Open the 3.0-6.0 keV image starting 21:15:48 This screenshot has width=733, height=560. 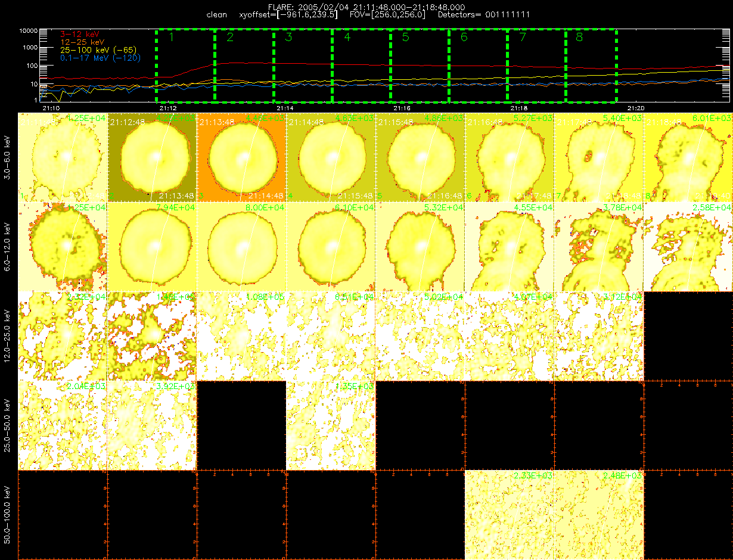pyautogui.click(x=420, y=156)
